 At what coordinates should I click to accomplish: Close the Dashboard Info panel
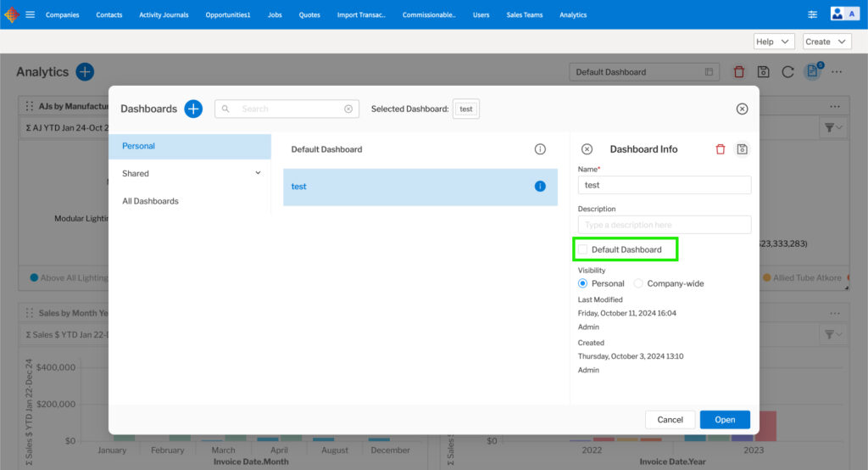587,149
